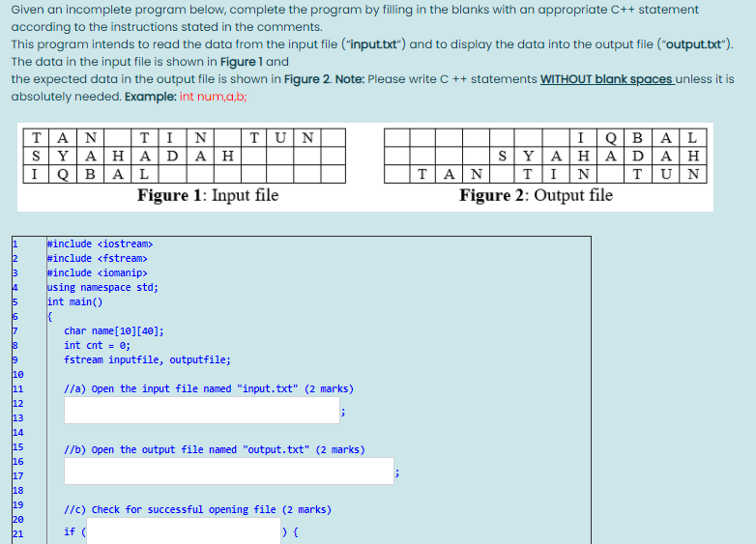The image size is (756, 544).
Task: Click the input field for opening input.txt
Action: point(202,410)
